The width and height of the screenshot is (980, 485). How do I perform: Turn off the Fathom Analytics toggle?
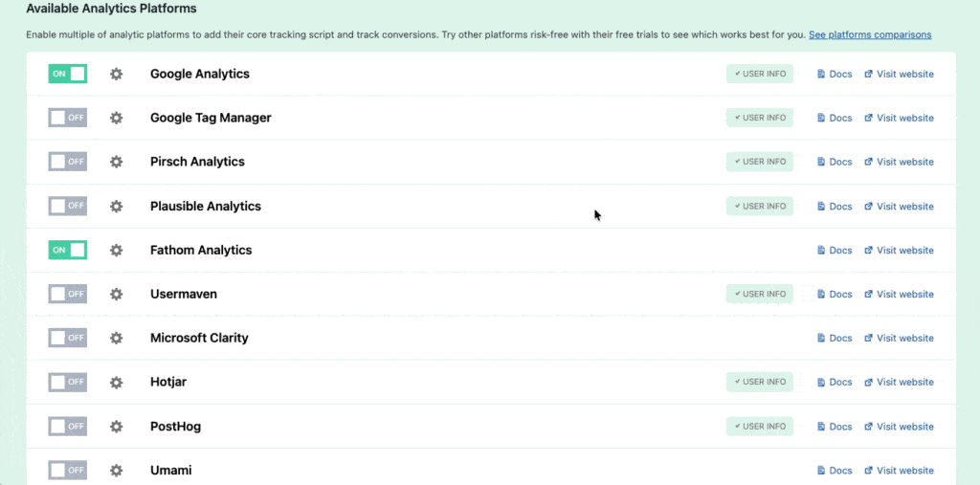(x=68, y=250)
